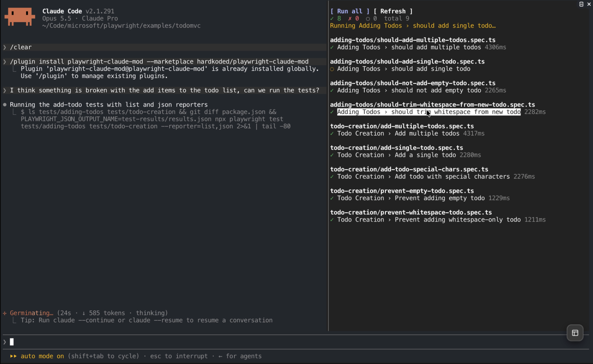Select file prevent-whitespace-todo.spec.ts
Image resolution: width=593 pixels, height=364 pixels.
[411, 212]
